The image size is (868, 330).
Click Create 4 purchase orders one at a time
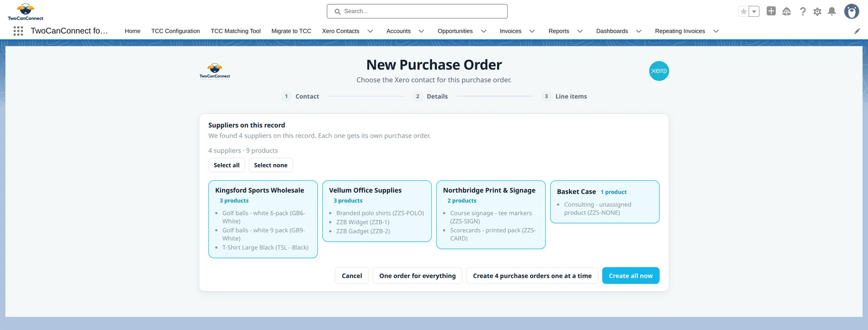point(532,276)
